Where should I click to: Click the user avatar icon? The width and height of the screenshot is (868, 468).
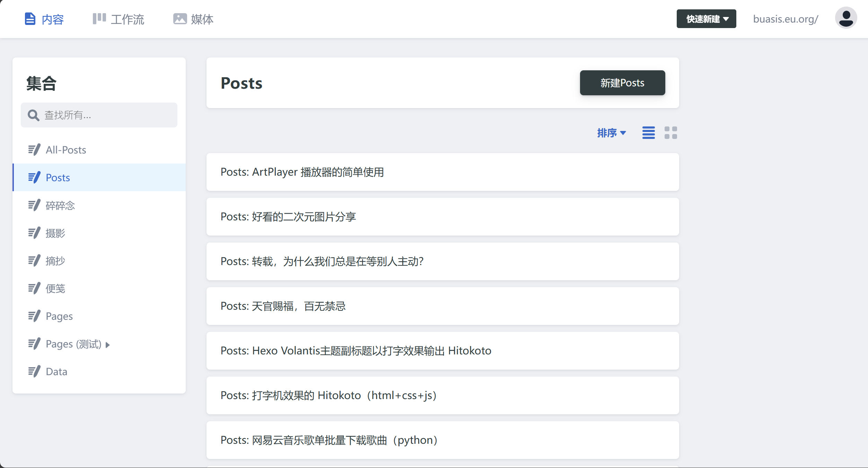845,18
